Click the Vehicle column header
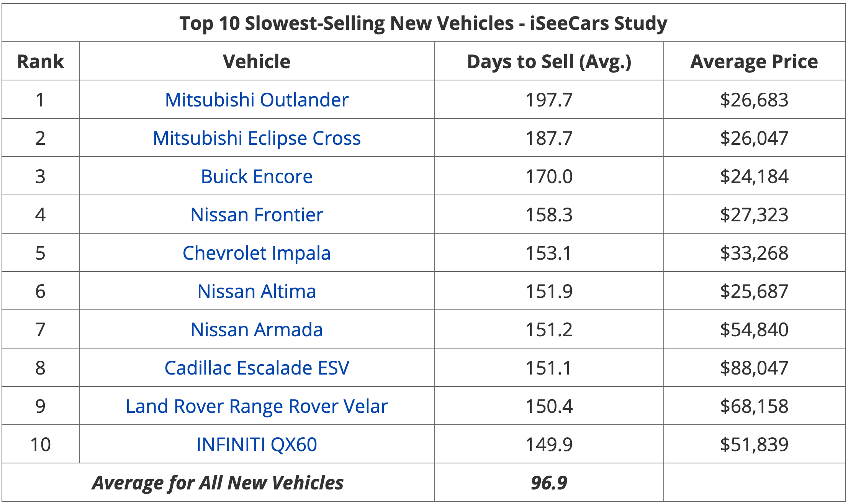This screenshot has width=848, height=504. click(x=257, y=62)
